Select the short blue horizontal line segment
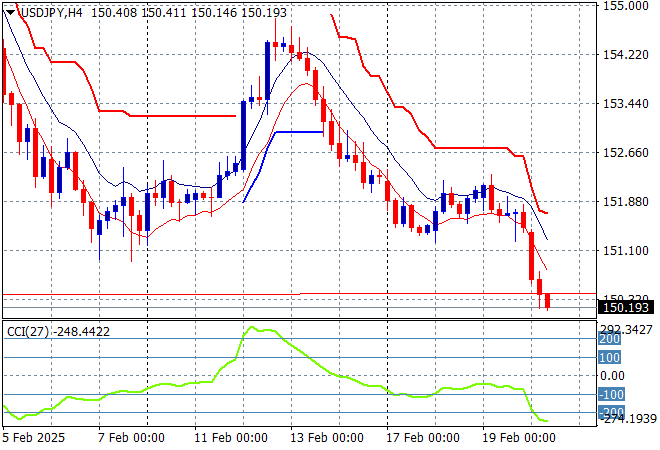Viewport: 660px width, 450px height. pyautogui.click(x=298, y=131)
